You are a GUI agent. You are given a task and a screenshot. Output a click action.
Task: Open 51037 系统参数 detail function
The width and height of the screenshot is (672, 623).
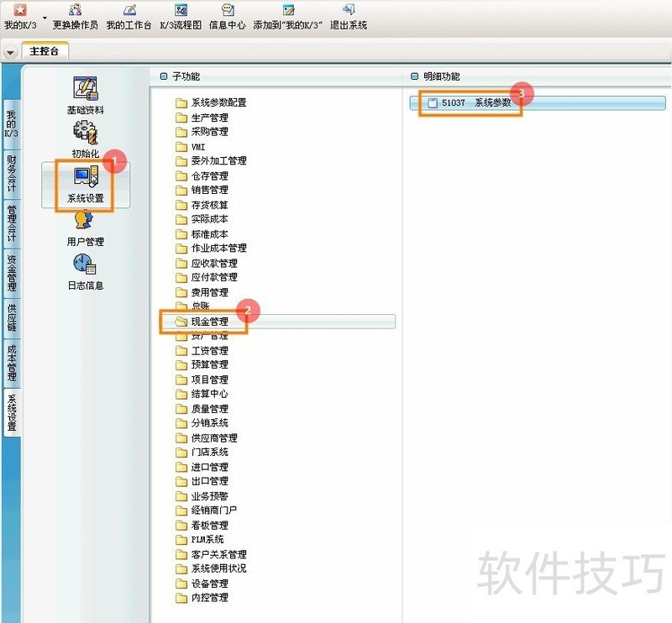tap(475, 102)
